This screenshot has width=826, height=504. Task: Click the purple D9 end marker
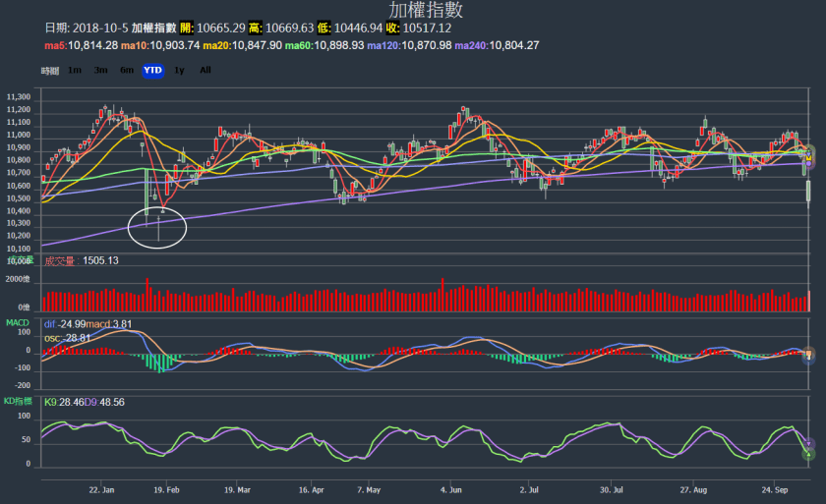point(809,444)
